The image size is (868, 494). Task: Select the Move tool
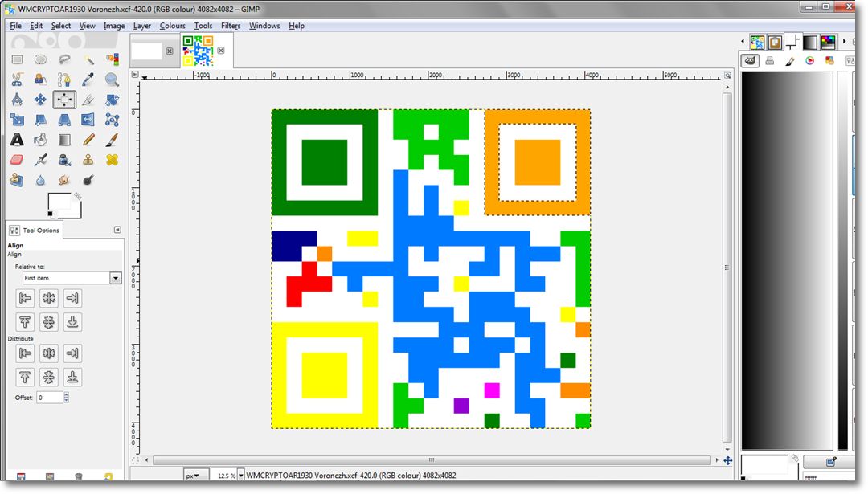(x=40, y=100)
